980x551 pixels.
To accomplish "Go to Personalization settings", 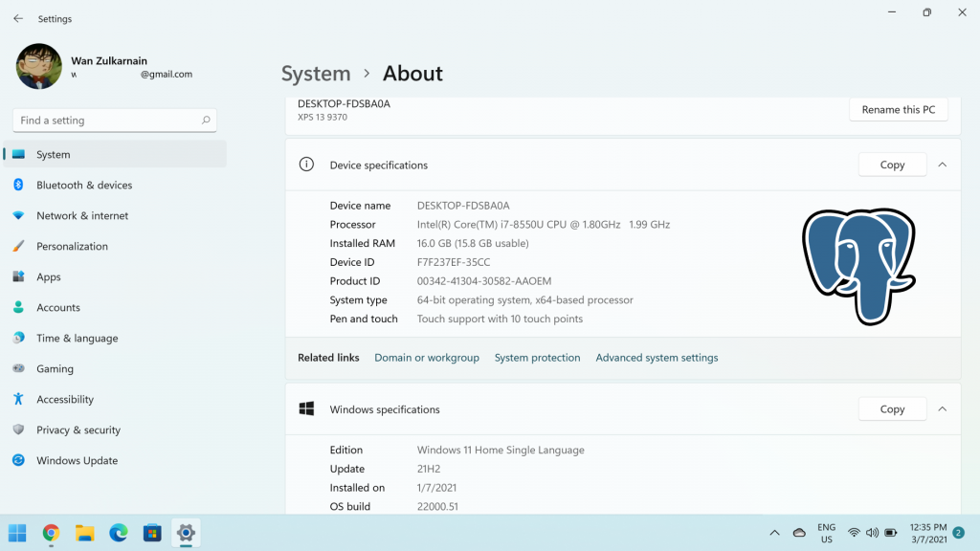I will pos(72,246).
